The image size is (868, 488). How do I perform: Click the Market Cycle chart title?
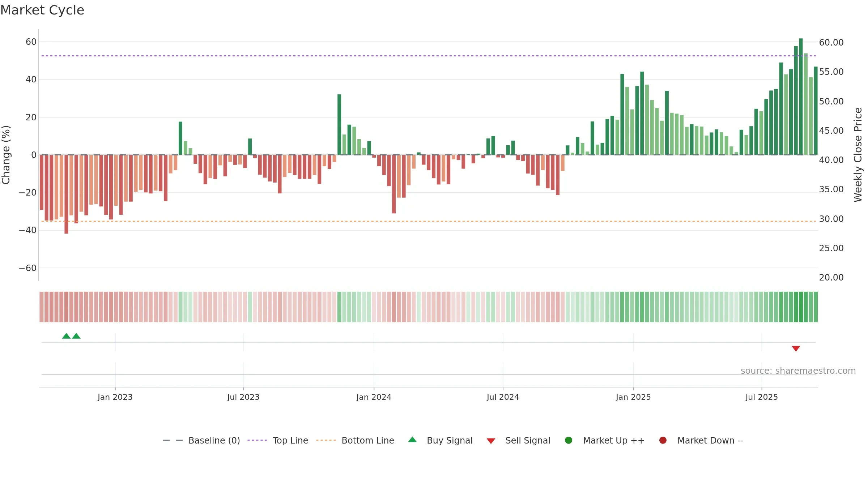42,10
